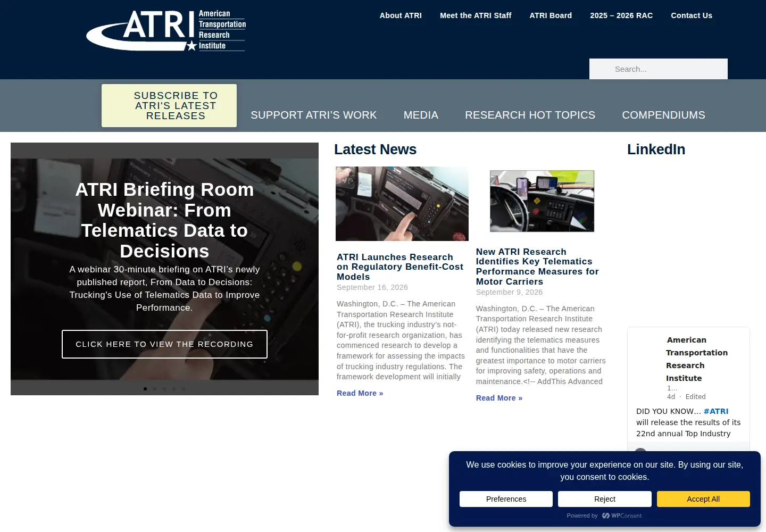
Task: Reject cookies
Action: tap(605, 499)
